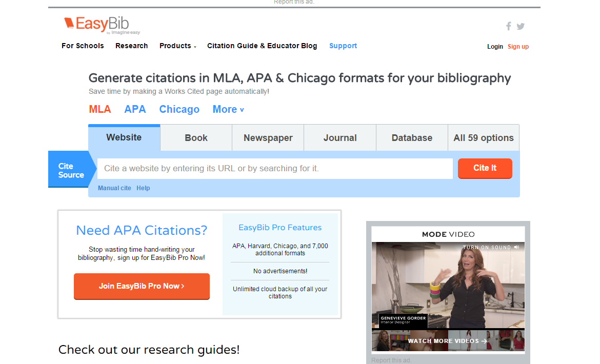Focus the website URL citation field
The image size is (600, 364).
point(275,169)
